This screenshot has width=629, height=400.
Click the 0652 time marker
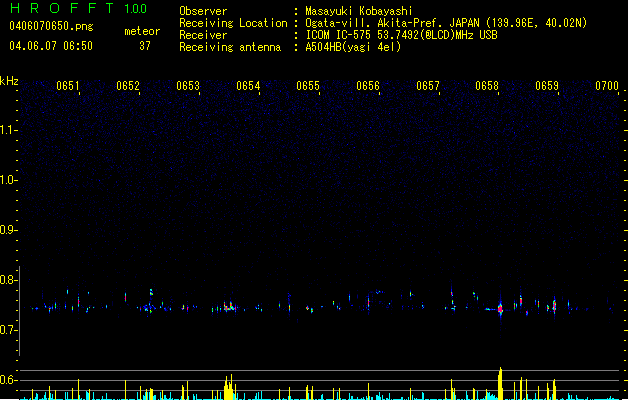pos(128,86)
